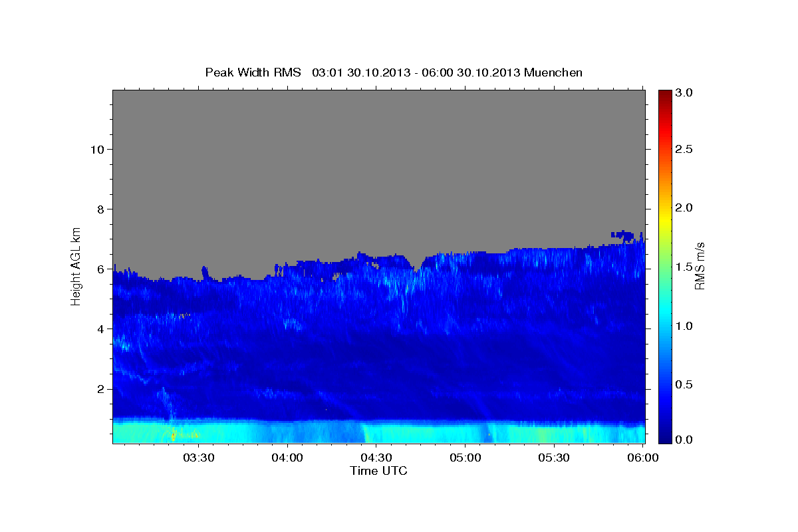Image resolution: width=798 pixels, height=532 pixels.
Task: Click the cyan boundary layer band near ground
Action: point(378,432)
